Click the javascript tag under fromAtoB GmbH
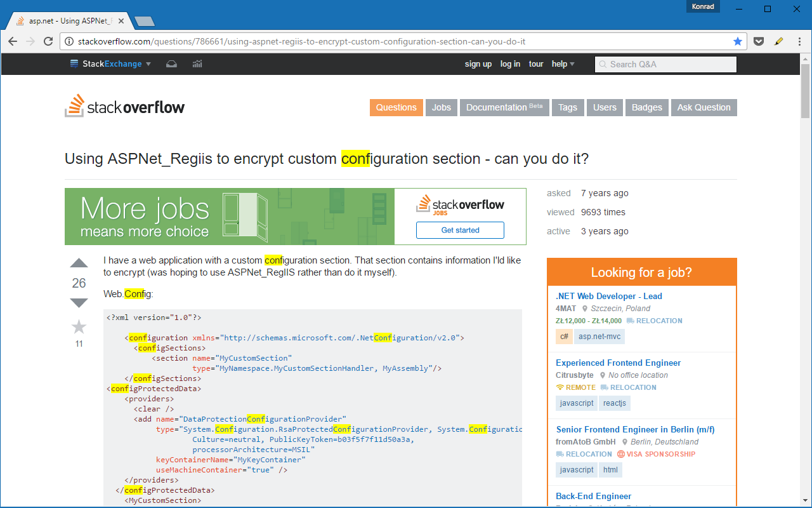The height and width of the screenshot is (508, 812). point(576,470)
